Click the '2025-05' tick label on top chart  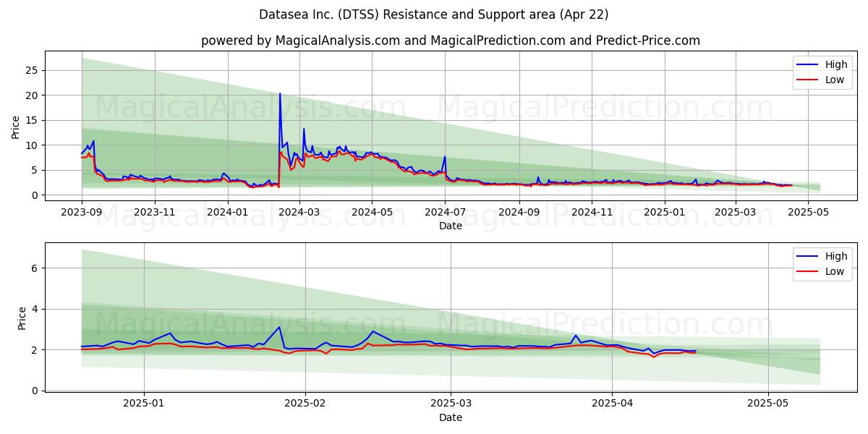(x=807, y=212)
